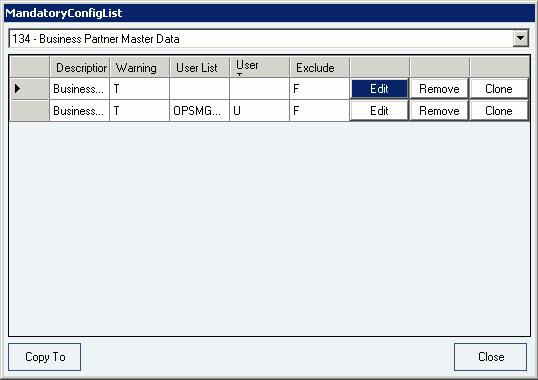Click the Business... description cell in the first row
The image size is (538, 380).
80,89
